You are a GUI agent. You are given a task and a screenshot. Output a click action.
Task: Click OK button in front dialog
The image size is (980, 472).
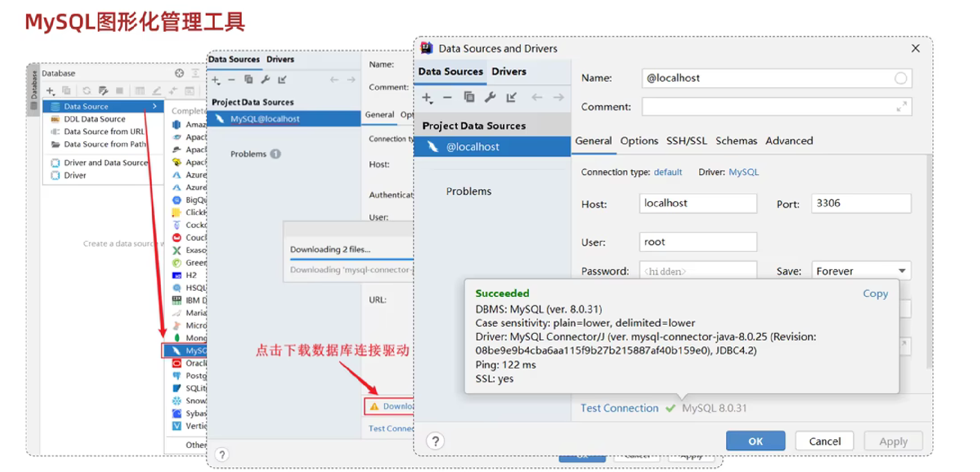click(x=755, y=441)
